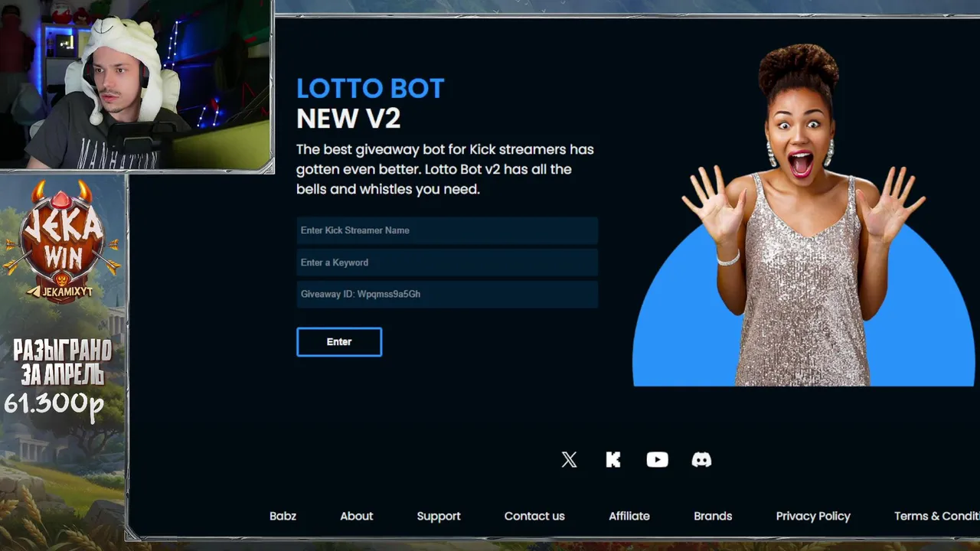Open the Affiliate footer link

(629, 516)
